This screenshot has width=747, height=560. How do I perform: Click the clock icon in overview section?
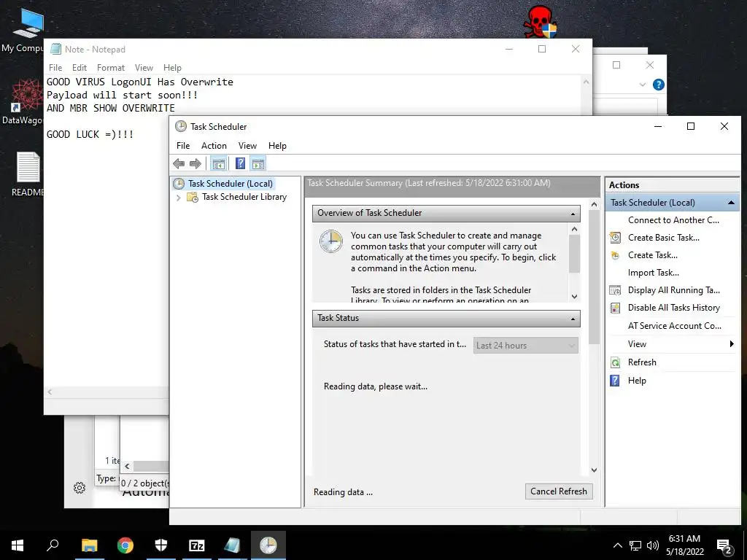coord(330,241)
